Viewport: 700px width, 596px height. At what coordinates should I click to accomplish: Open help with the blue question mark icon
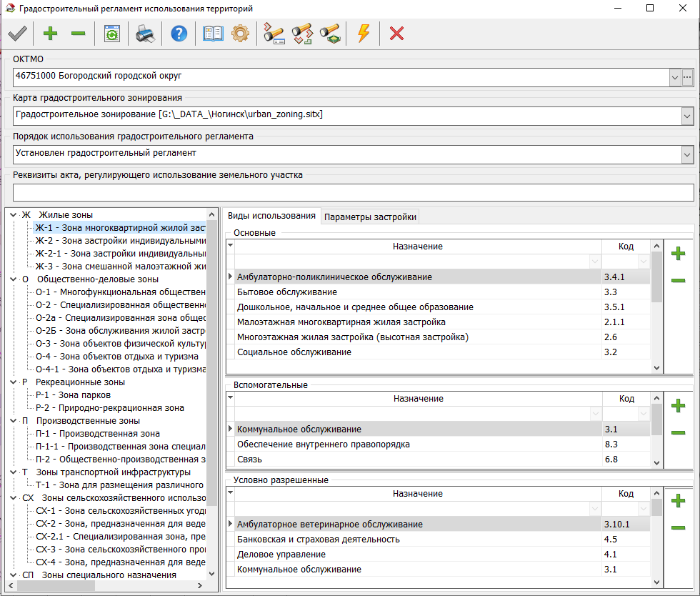click(179, 34)
